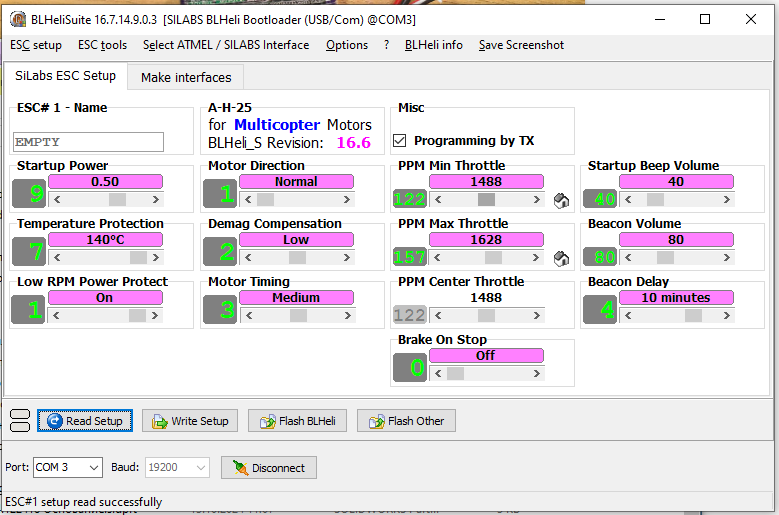779x515 pixels.
Task: Switch to the SiLabs ESC Setup tab
Action: 66,76
